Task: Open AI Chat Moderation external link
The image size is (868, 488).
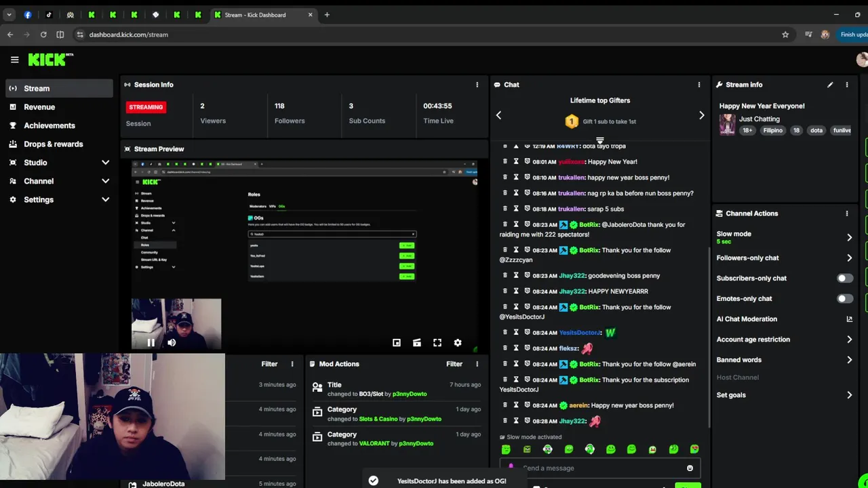Action: (849, 319)
